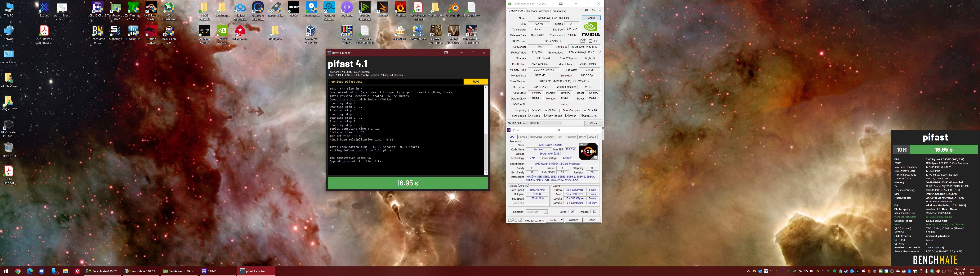Toggle Vulkan checkbox in GPU-Z
The height and width of the screenshot is (276, 980).
coord(530,116)
